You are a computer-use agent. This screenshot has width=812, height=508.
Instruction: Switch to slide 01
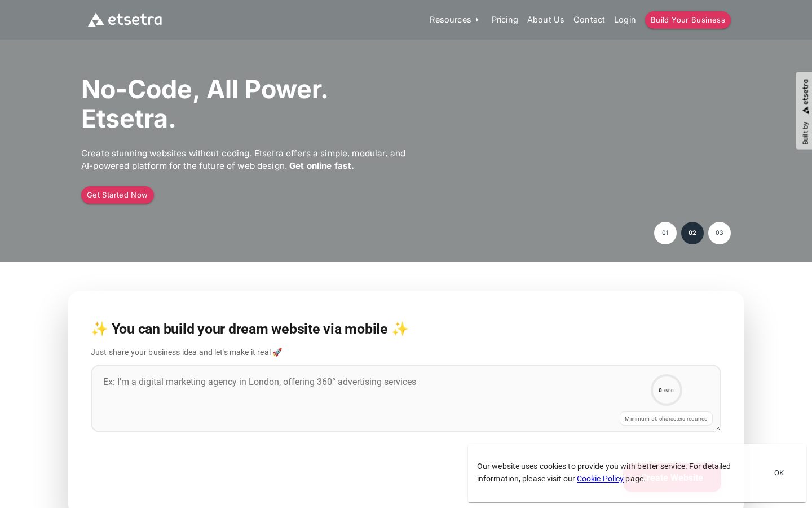coord(665,233)
